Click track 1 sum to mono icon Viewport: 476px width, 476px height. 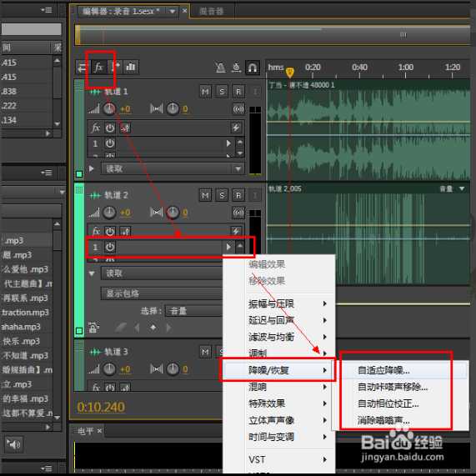[x=238, y=109]
